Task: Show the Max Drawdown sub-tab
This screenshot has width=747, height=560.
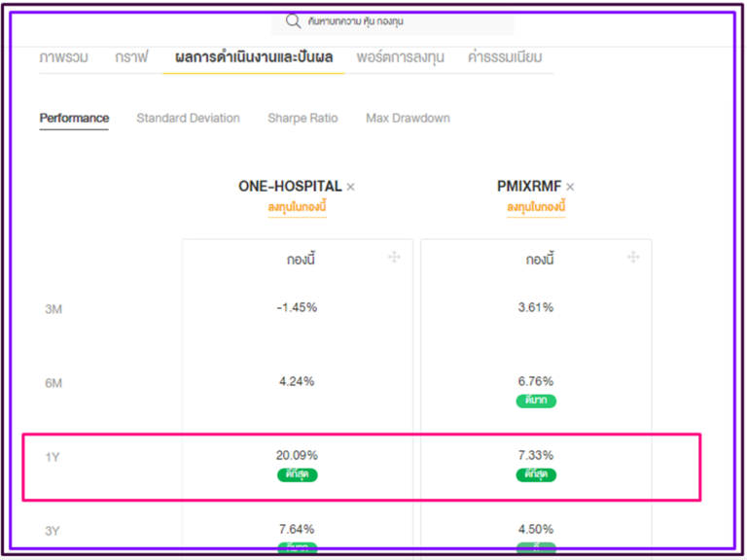Action: (408, 118)
